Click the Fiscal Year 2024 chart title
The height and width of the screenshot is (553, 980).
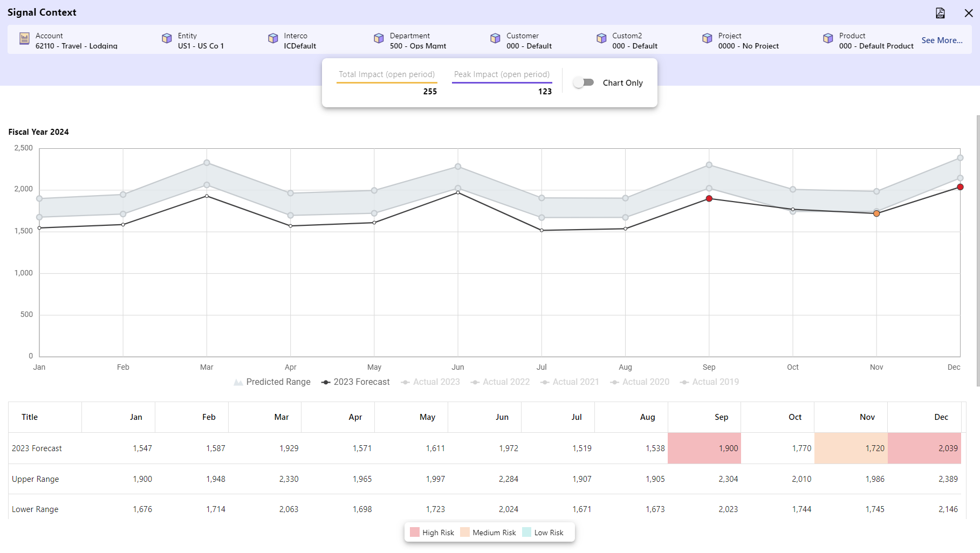(39, 132)
